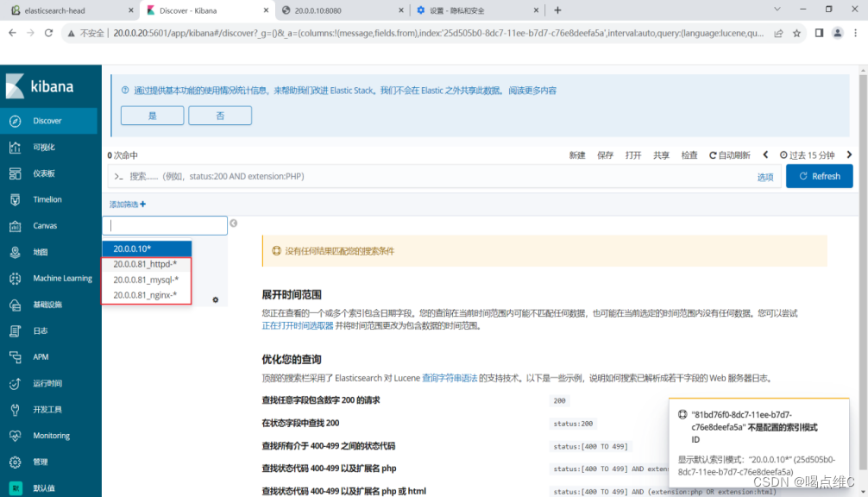Open 正在打开时间选取器 link
Screen dimensions: 868x497
298,325
